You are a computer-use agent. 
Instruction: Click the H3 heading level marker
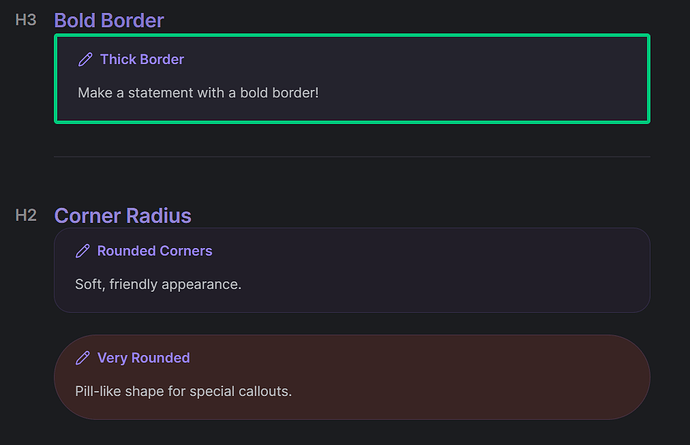tap(26, 20)
